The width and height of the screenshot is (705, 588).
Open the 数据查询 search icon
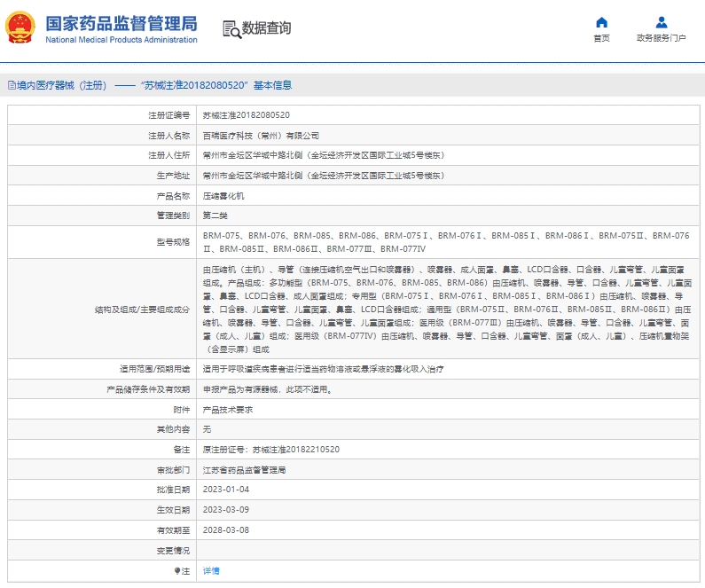pyautogui.click(x=232, y=29)
